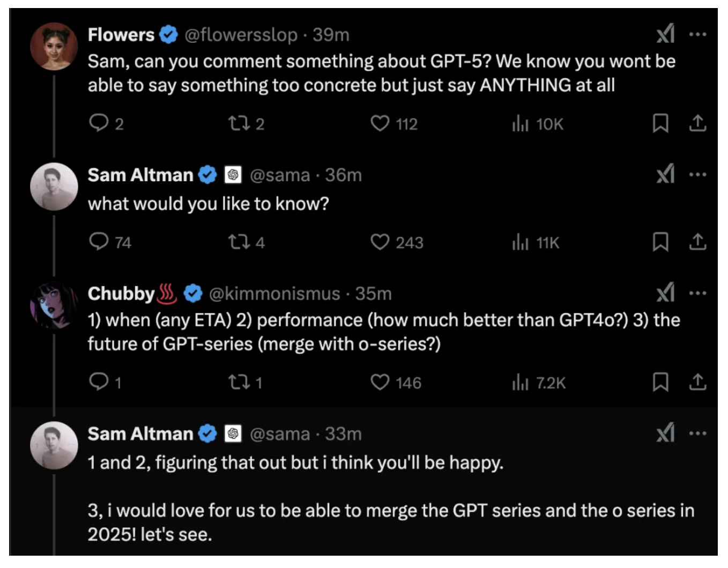Open Chubby's avatar image
This screenshot has height=568, width=728.
point(54,305)
